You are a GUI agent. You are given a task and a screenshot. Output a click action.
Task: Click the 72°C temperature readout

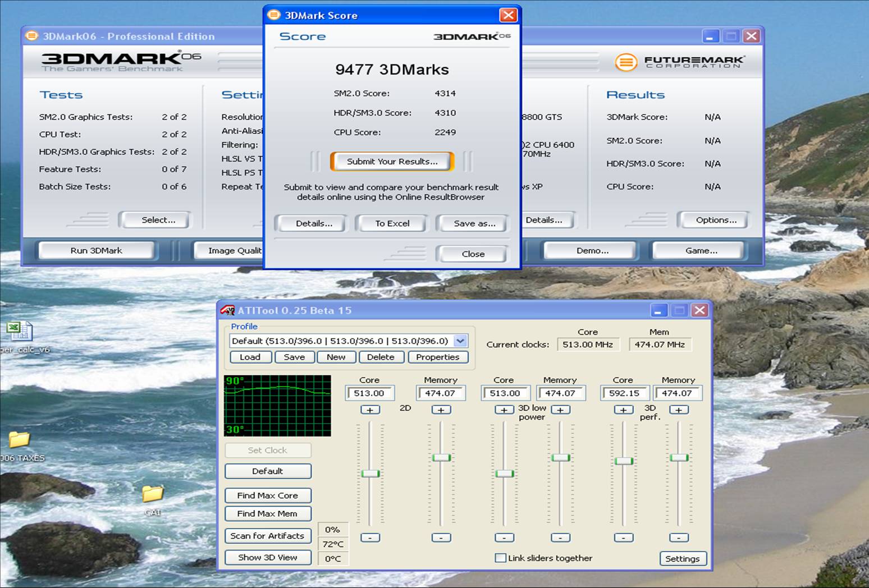point(333,544)
